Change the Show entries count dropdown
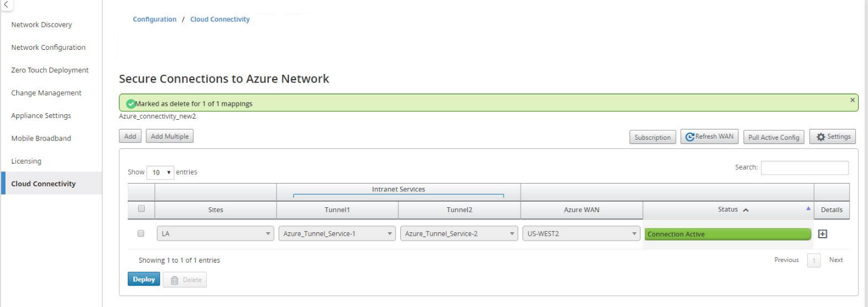Screen dimensions: 868x307 click(x=160, y=172)
